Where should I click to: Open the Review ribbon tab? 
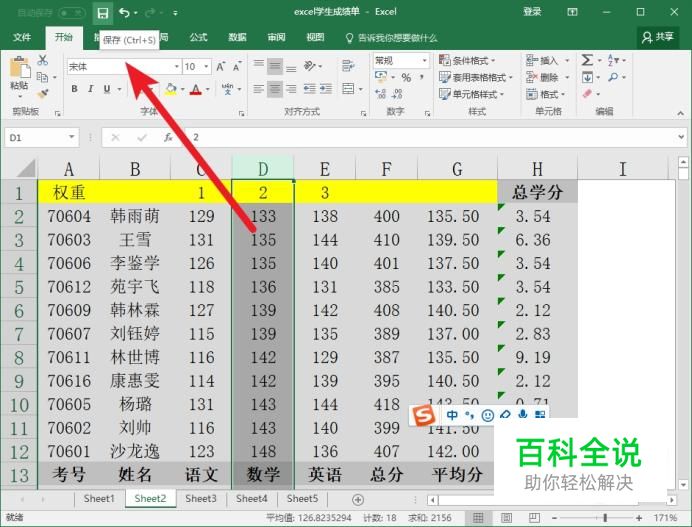point(276,38)
